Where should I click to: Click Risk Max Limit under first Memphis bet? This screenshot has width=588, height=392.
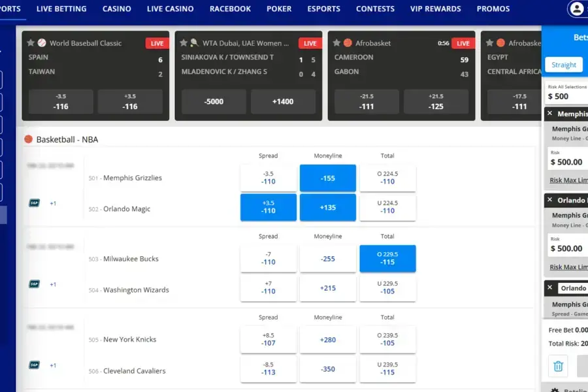click(x=568, y=180)
